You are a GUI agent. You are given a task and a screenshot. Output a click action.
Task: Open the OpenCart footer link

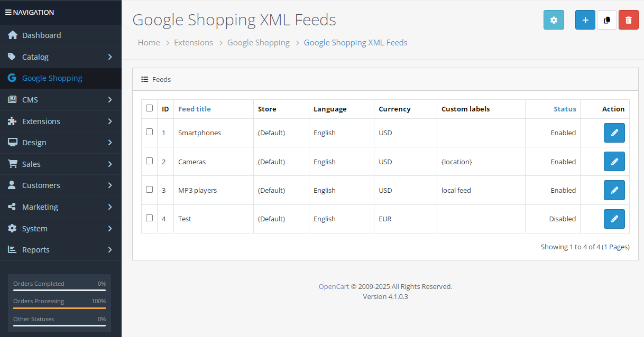[334, 287]
